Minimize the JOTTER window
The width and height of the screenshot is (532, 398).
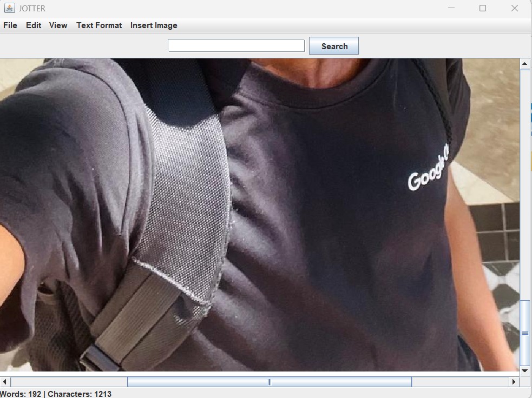(x=451, y=8)
